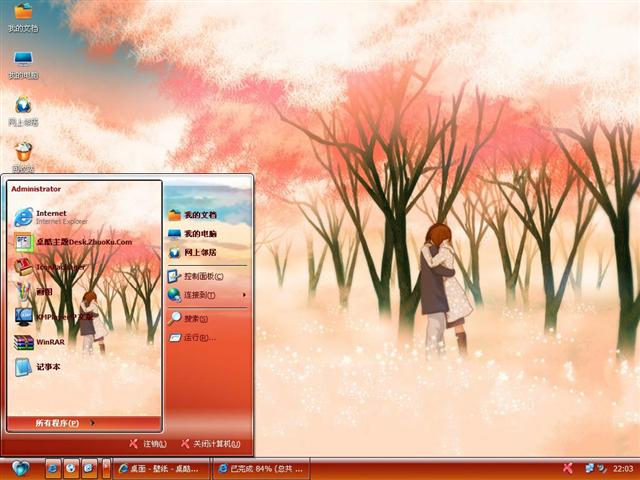This screenshot has height=480, width=640.
Task: Expand the quick launch overflow arrow
Action: (106, 468)
